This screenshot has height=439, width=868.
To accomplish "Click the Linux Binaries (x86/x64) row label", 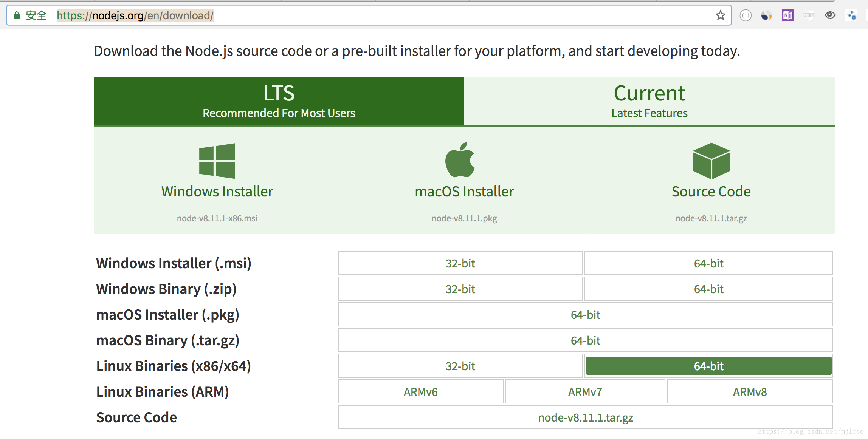I will pyautogui.click(x=174, y=366).
